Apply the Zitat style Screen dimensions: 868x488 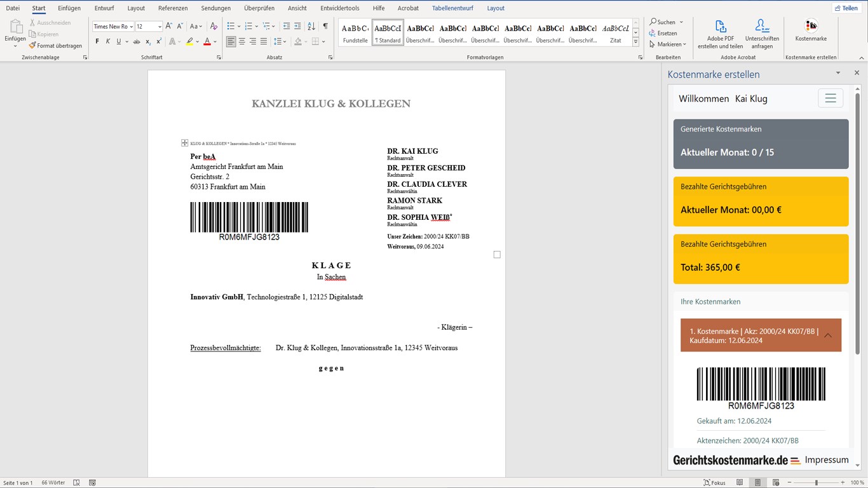(615, 32)
